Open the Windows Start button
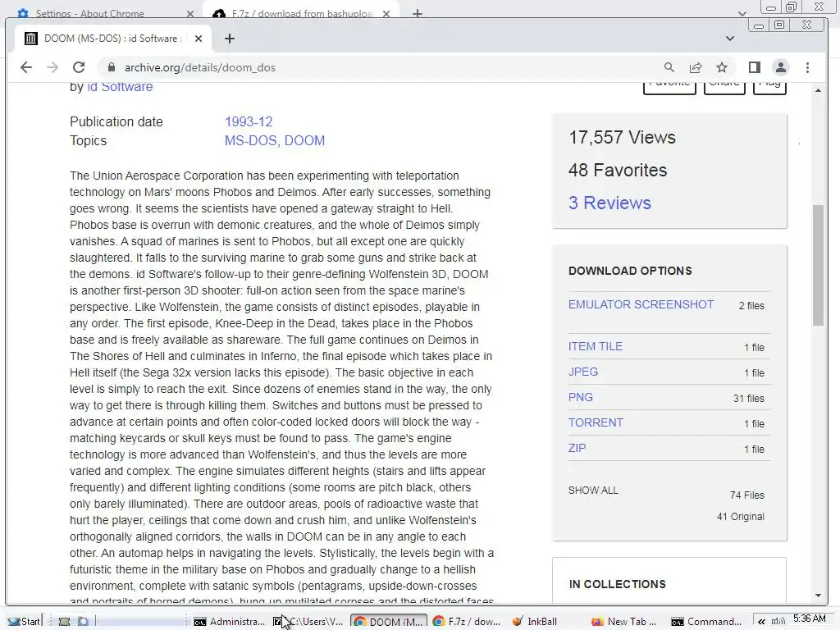 (x=24, y=622)
